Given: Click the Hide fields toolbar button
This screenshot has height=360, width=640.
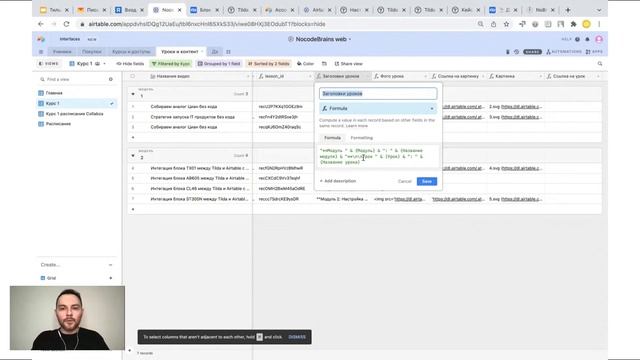Looking at the screenshot, I should point(130,64).
